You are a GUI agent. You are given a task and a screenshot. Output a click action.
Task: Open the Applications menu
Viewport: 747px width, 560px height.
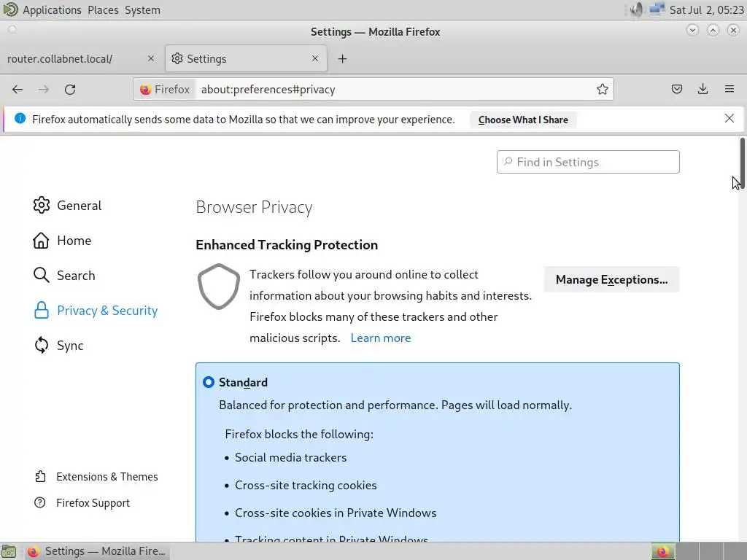51,10
